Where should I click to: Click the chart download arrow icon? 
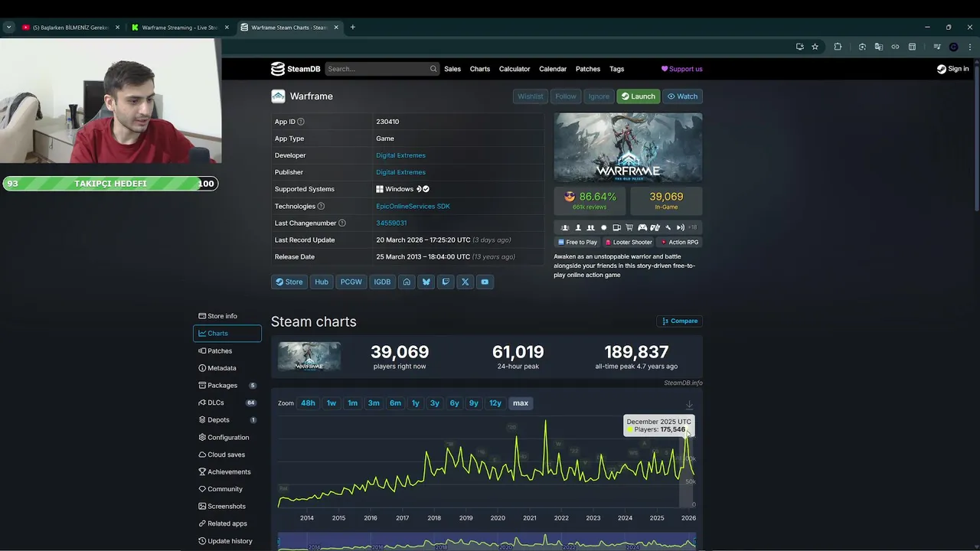click(x=689, y=404)
